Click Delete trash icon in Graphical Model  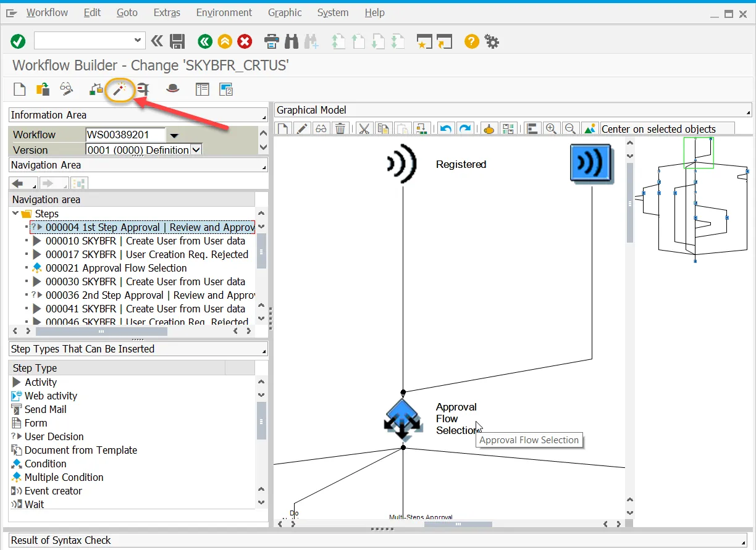pyautogui.click(x=340, y=128)
